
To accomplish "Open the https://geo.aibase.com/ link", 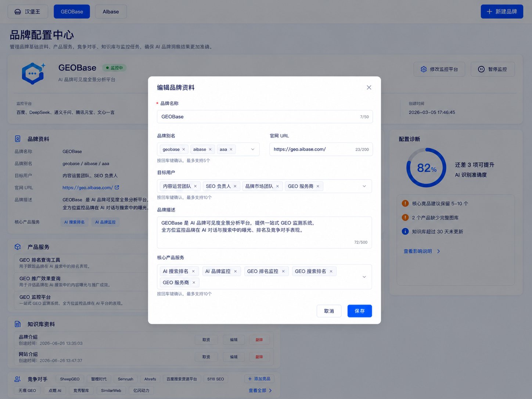I will [x=87, y=188].
